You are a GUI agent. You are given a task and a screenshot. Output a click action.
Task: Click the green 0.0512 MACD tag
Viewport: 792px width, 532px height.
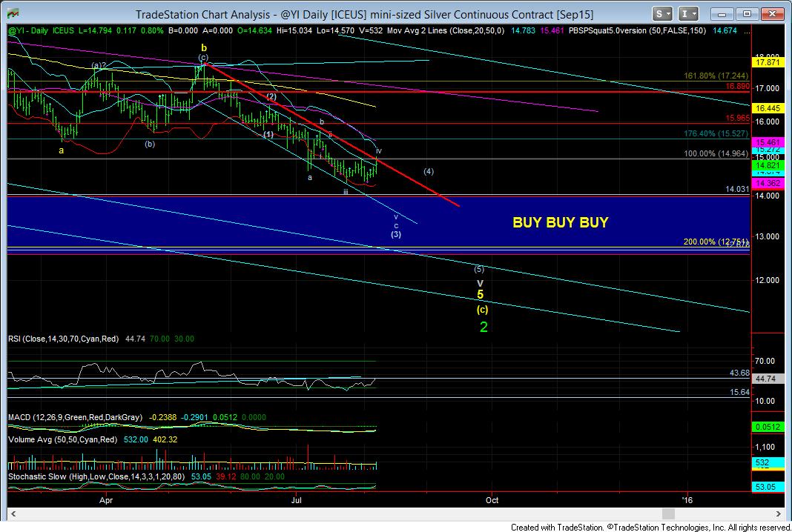[x=767, y=427]
